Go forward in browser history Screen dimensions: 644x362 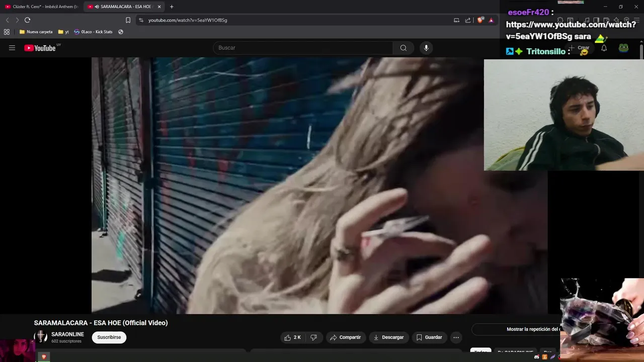[x=17, y=20]
